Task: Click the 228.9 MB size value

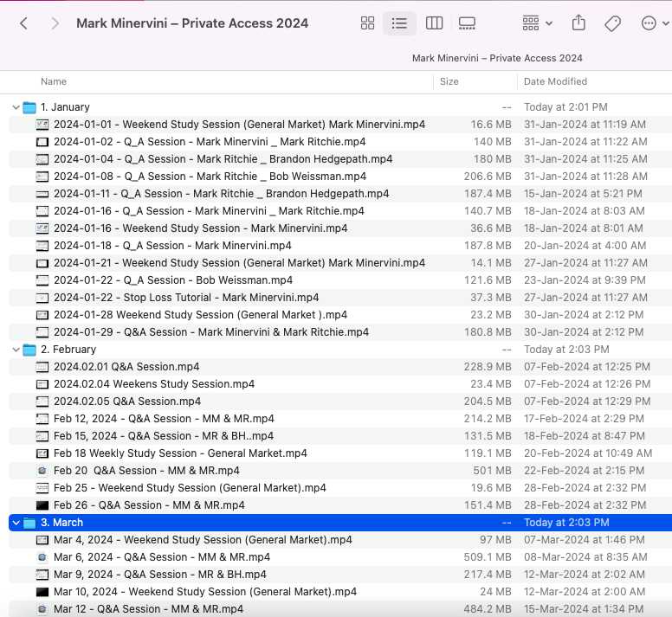Action: [x=488, y=367]
